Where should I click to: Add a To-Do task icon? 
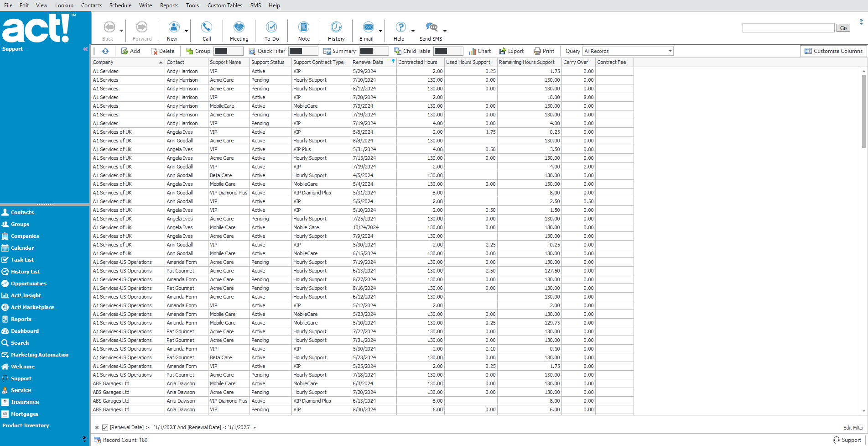271,27
